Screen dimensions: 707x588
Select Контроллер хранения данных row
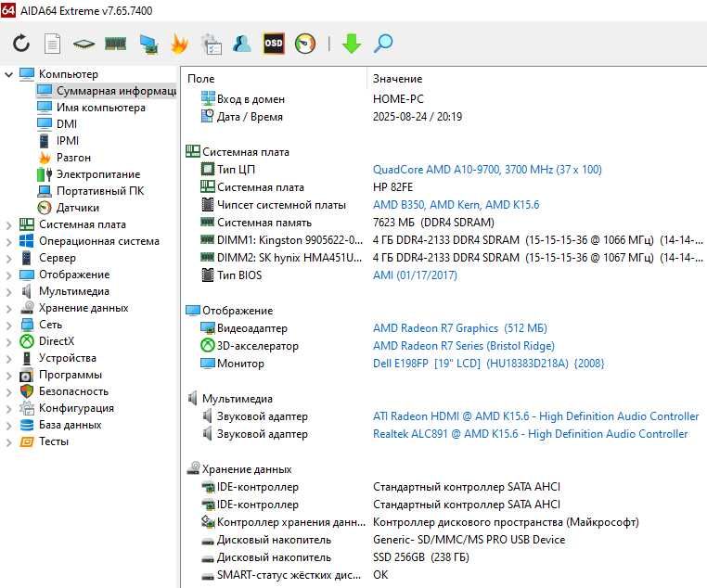click(x=444, y=522)
